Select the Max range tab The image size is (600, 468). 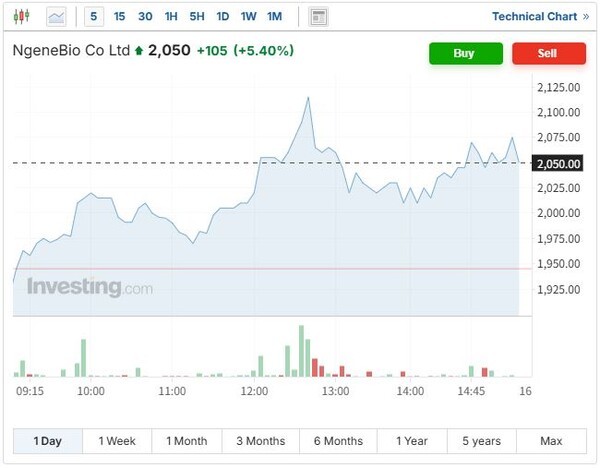tap(551, 441)
